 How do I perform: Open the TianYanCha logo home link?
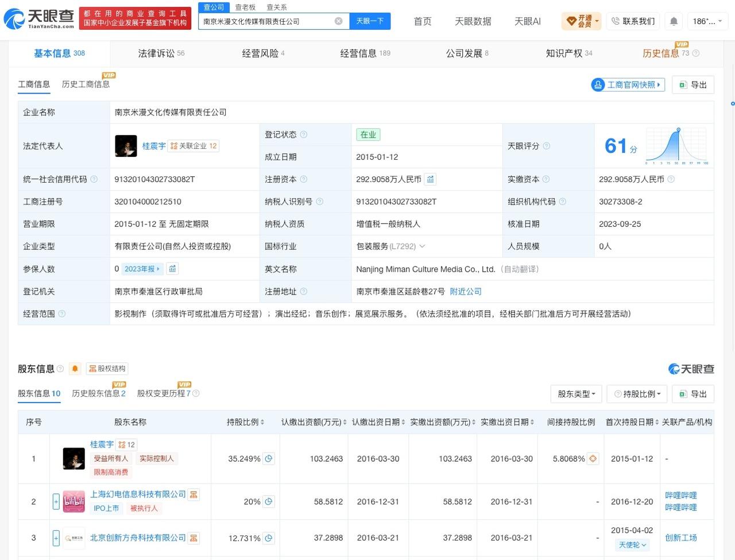coord(39,19)
